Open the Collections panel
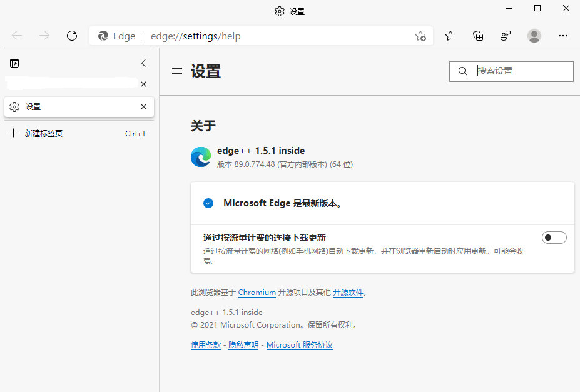 click(478, 36)
